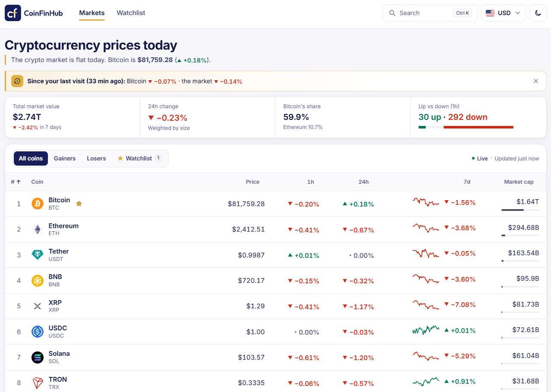Click the CoinFinHub logo icon
The image size is (551, 392).
point(13,13)
